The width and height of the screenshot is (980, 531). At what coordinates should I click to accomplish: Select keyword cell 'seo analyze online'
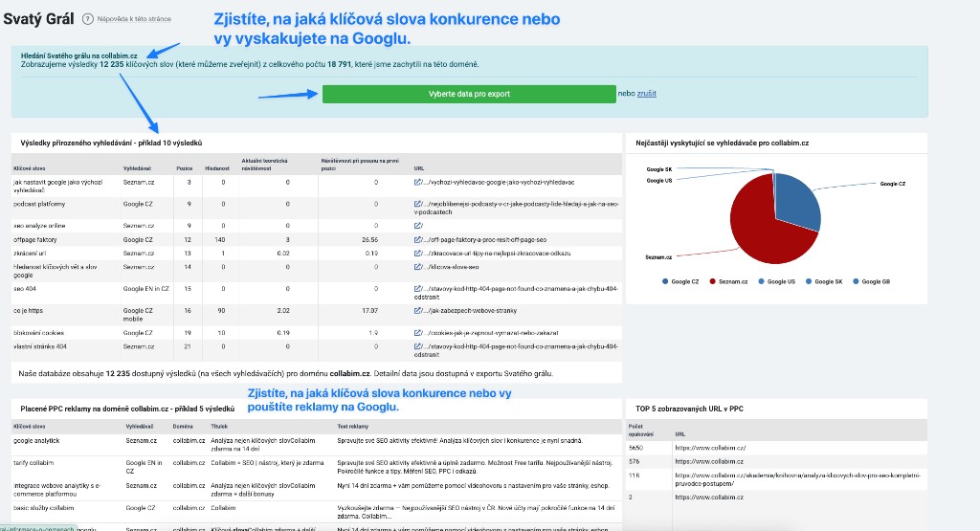point(39,226)
